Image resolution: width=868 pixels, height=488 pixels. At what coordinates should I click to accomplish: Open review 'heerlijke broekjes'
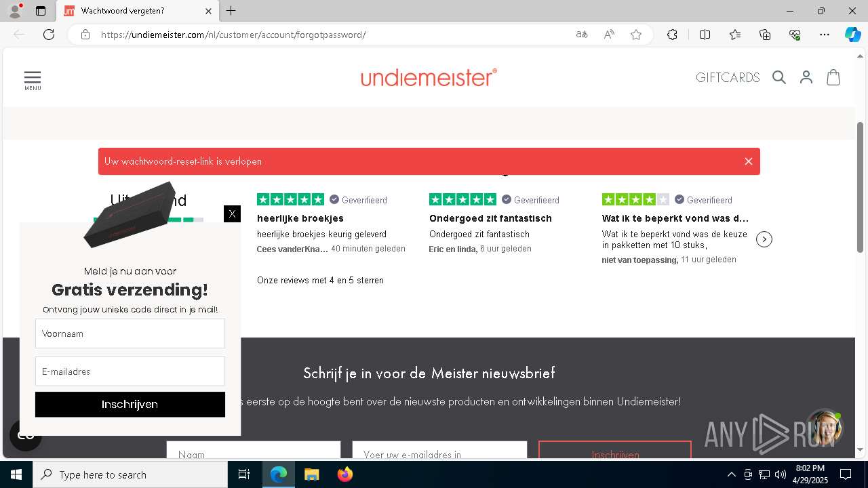pyautogui.click(x=300, y=218)
